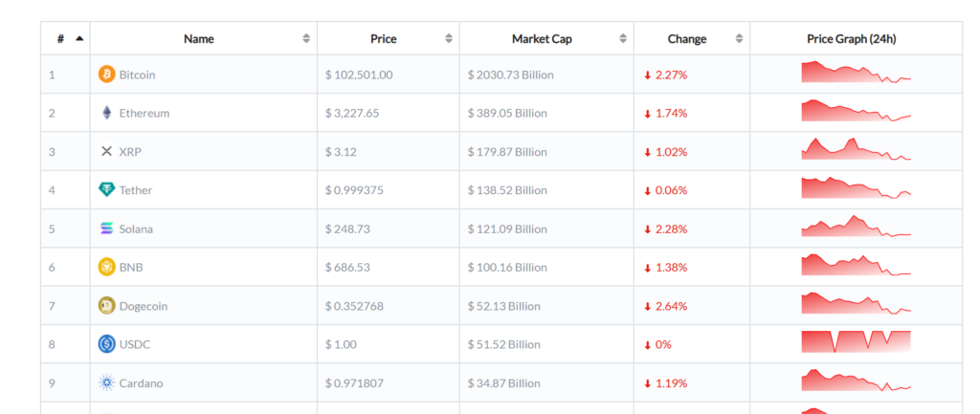This screenshot has width=980, height=414.
Task: Click the Price column header label
Action: tap(383, 38)
